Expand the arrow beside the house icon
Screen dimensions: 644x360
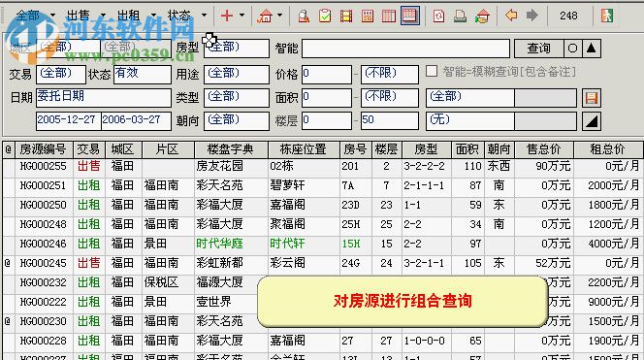[279, 16]
